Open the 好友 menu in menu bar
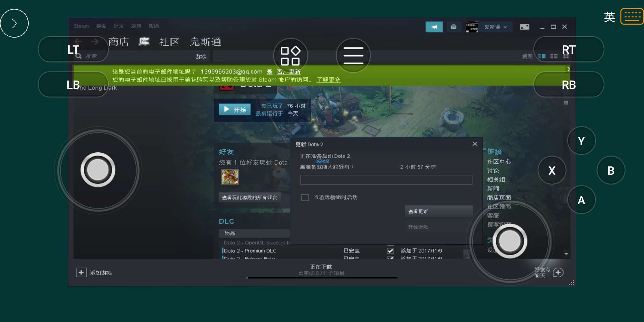Image resolution: width=644 pixels, height=322 pixels. coord(119,26)
